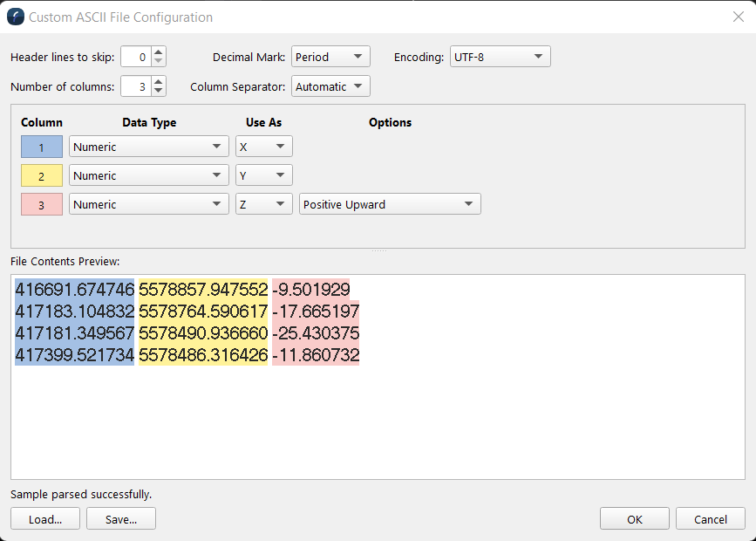Decrease header lines to skip value
Image resolution: width=756 pixels, height=541 pixels.
[x=158, y=62]
